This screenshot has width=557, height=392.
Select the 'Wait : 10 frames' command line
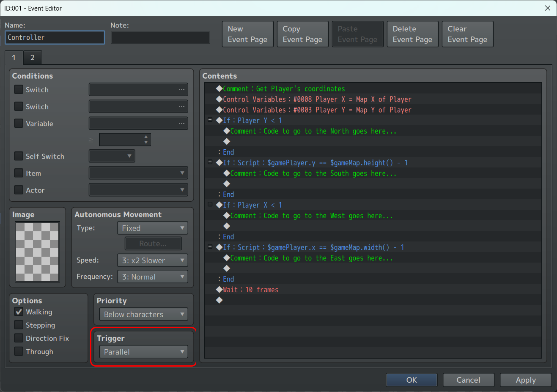[250, 290]
